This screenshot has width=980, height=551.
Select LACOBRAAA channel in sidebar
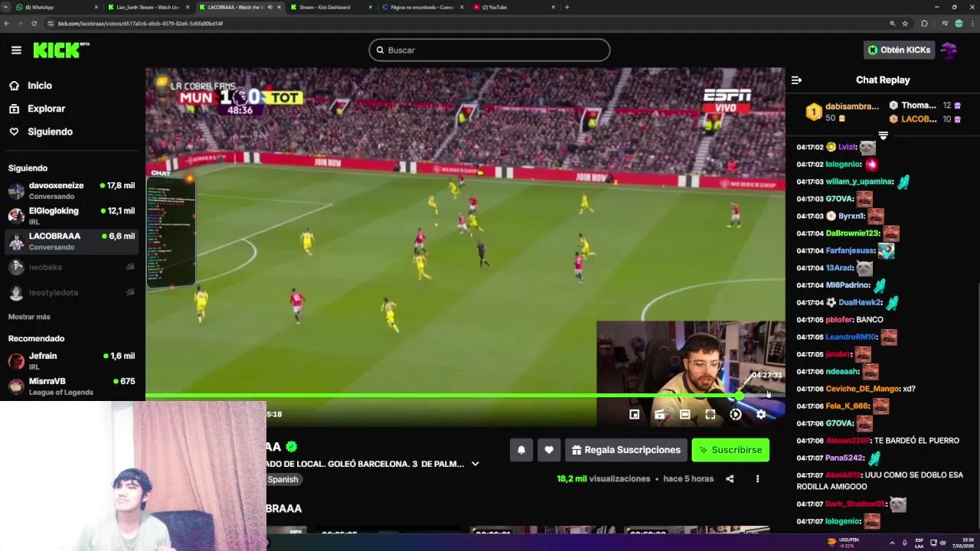(x=72, y=241)
